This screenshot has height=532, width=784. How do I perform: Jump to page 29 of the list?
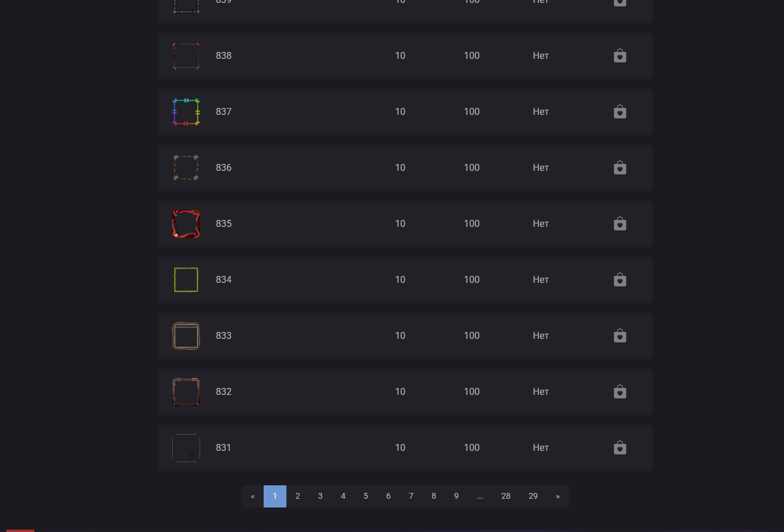(x=533, y=496)
